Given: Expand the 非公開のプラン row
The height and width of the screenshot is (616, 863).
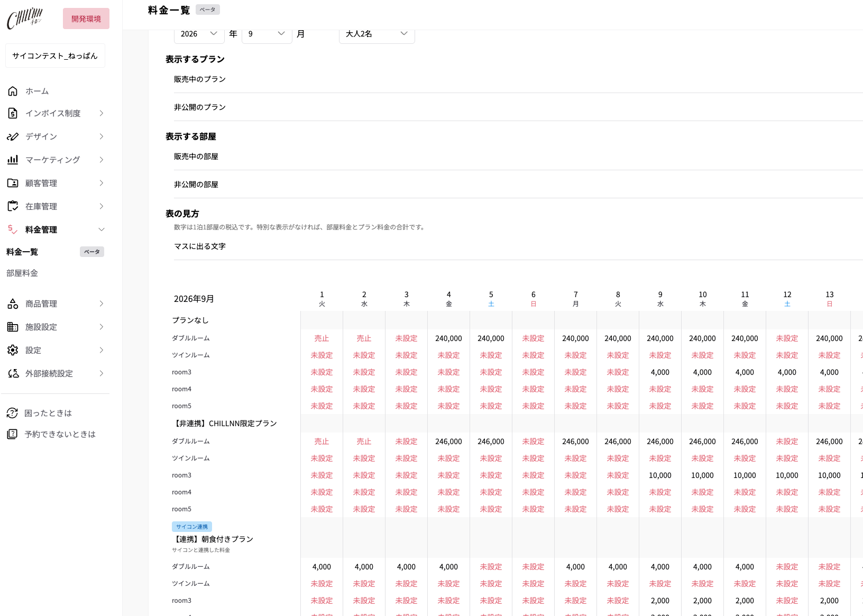Looking at the screenshot, I should [518, 107].
